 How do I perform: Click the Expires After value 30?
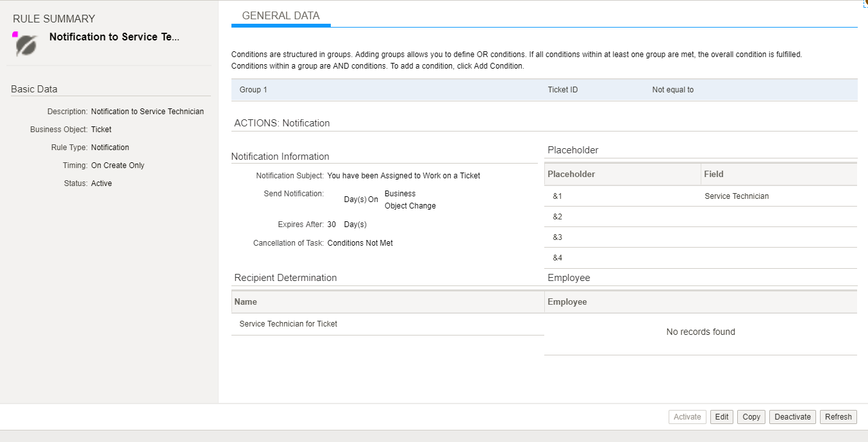point(331,225)
